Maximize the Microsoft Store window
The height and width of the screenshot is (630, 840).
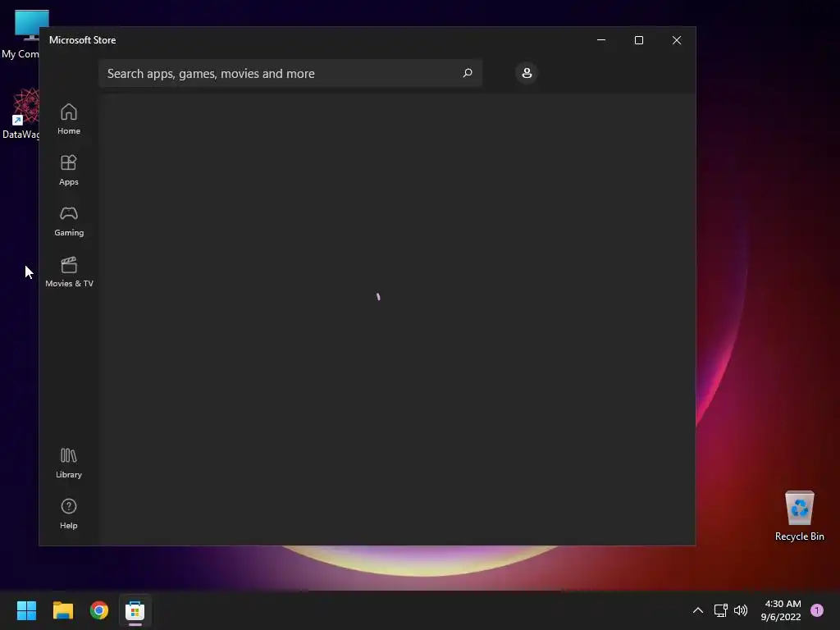click(638, 40)
